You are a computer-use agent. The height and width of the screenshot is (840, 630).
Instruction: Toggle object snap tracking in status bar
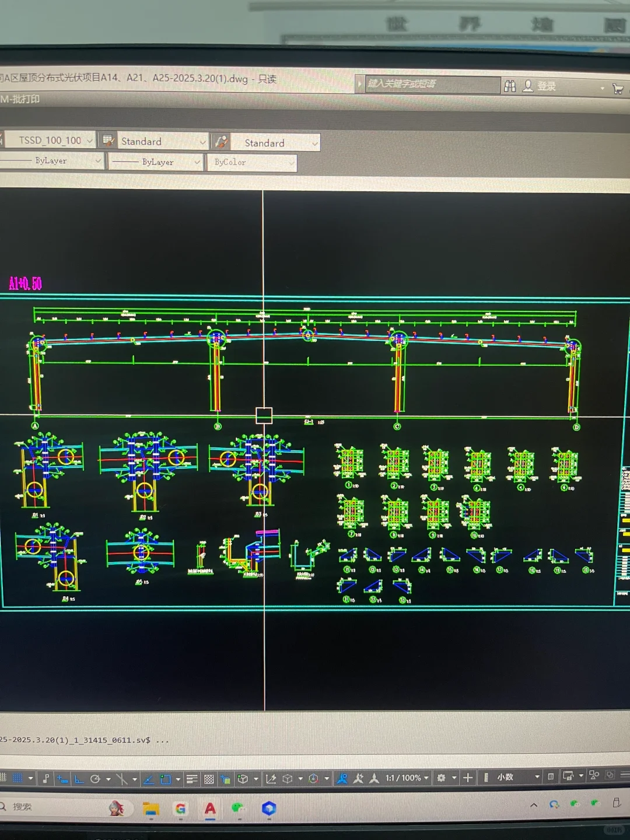(x=149, y=778)
